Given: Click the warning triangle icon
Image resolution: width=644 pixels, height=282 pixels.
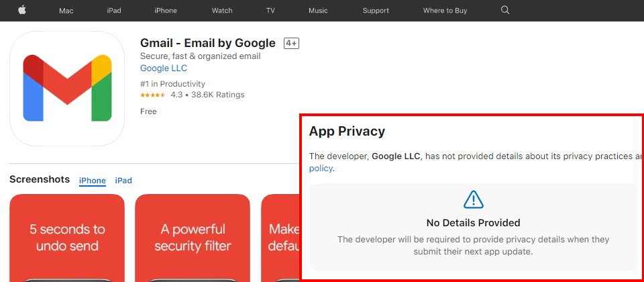Looking at the screenshot, I should [473, 200].
